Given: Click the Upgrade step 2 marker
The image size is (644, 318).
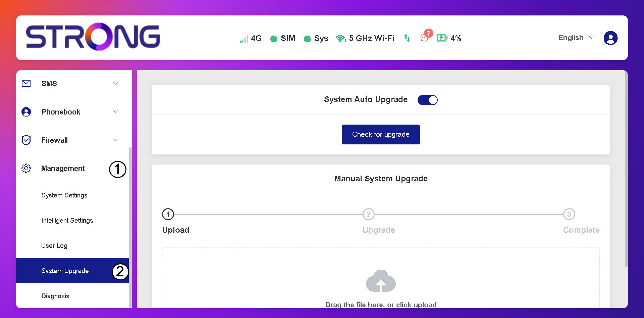Looking at the screenshot, I should pos(368,214).
